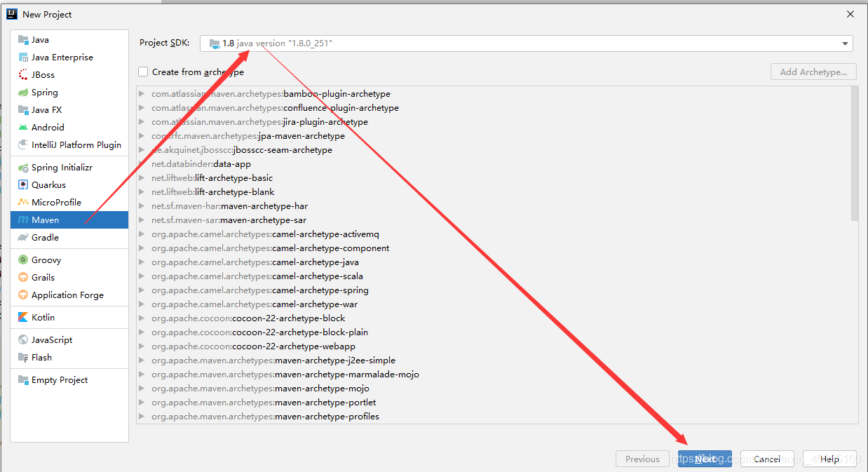Select camel-archetype-spring row
This screenshot has width=868, height=472.
494,290
